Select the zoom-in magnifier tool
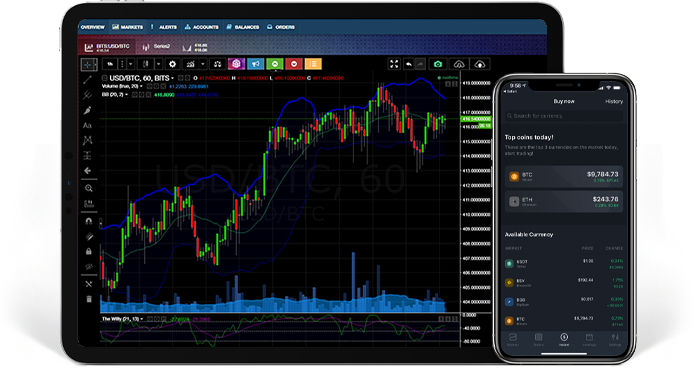The image size is (695, 368). 89,188
